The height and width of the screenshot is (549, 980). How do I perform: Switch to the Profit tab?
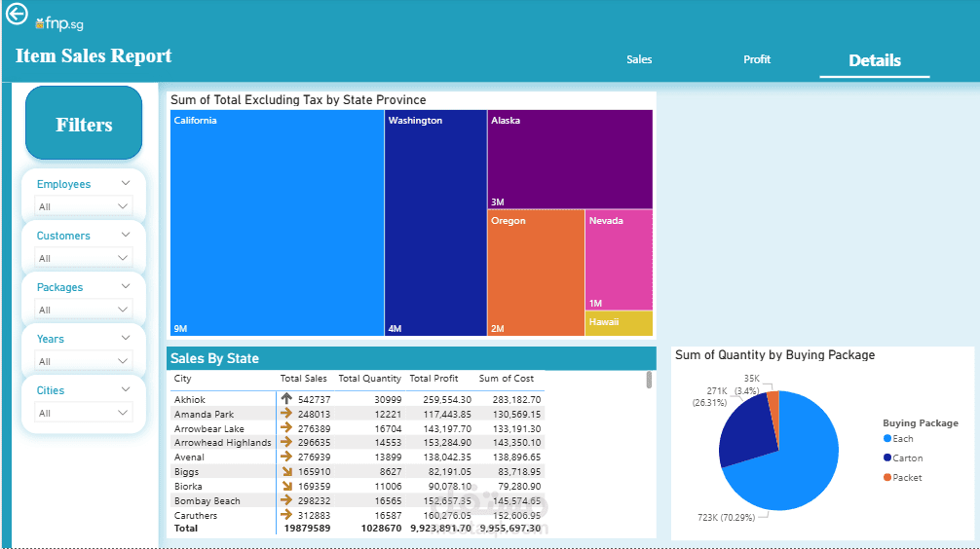(757, 59)
